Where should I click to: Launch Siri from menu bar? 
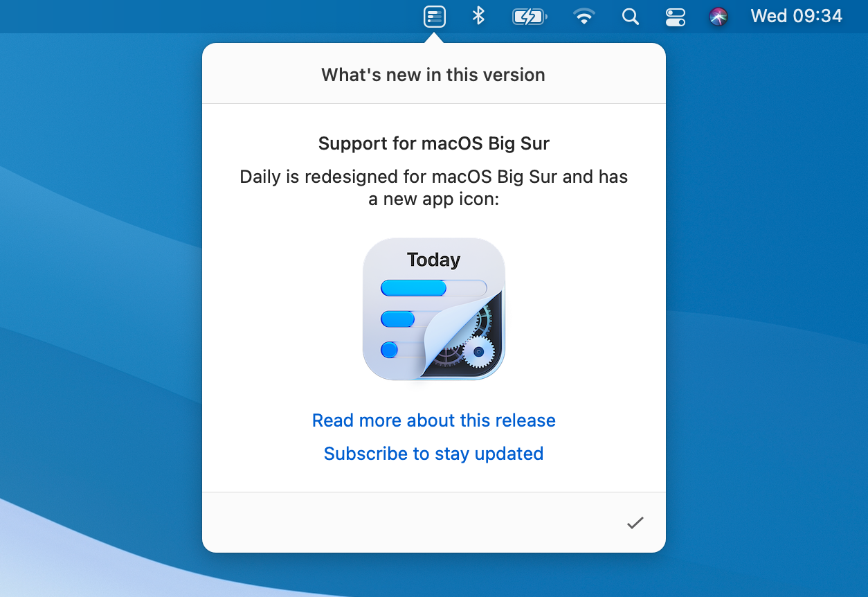tap(719, 17)
